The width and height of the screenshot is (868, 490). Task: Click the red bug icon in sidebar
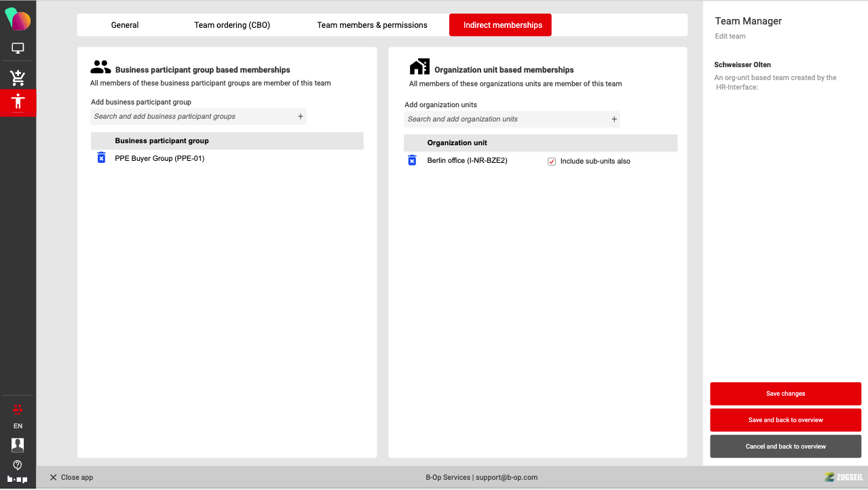[18, 409]
